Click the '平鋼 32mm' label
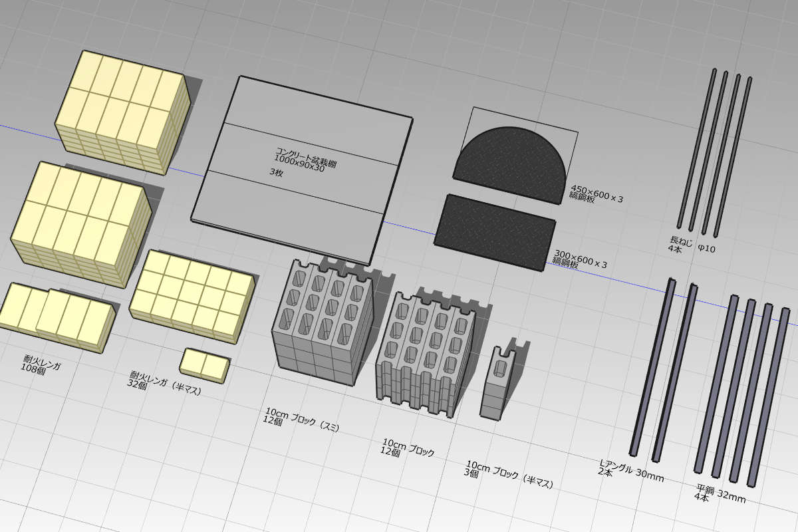The width and height of the screenshot is (798, 532). coord(722,495)
